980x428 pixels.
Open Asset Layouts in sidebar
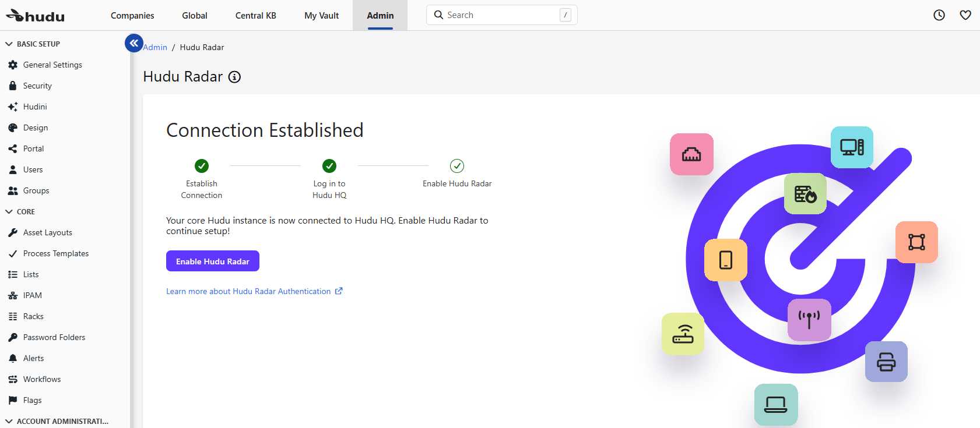(x=48, y=232)
